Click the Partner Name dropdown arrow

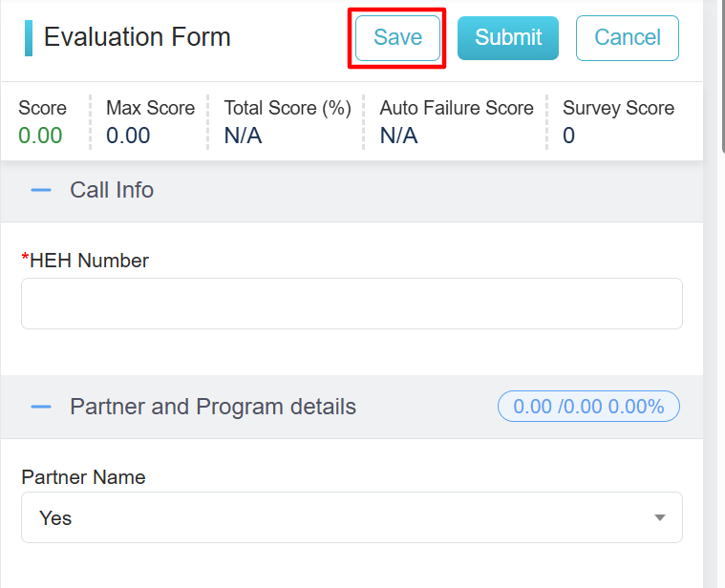pyautogui.click(x=659, y=517)
